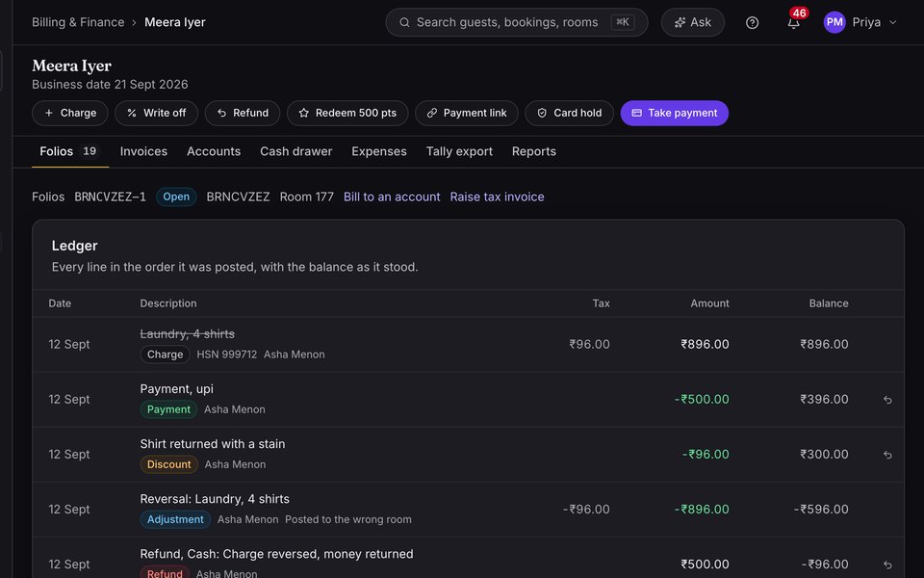Image resolution: width=924 pixels, height=578 pixels.
Task: Redeem 500 pts for the guest
Action: tap(347, 114)
